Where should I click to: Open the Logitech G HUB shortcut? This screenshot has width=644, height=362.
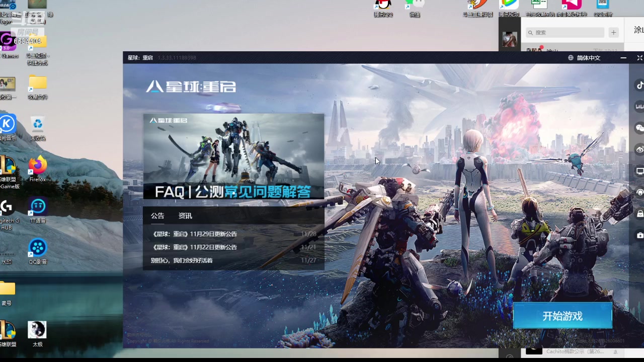(7, 215)
